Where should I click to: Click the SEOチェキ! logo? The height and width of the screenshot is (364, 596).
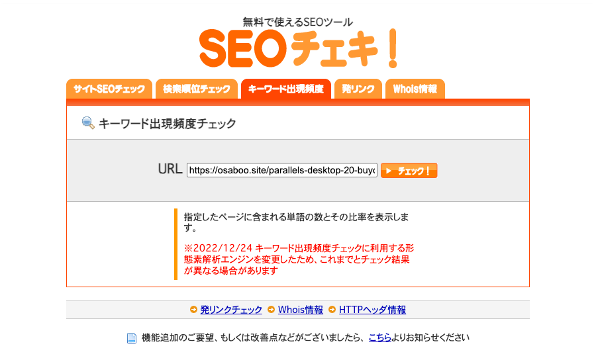[x=298, y=48]
